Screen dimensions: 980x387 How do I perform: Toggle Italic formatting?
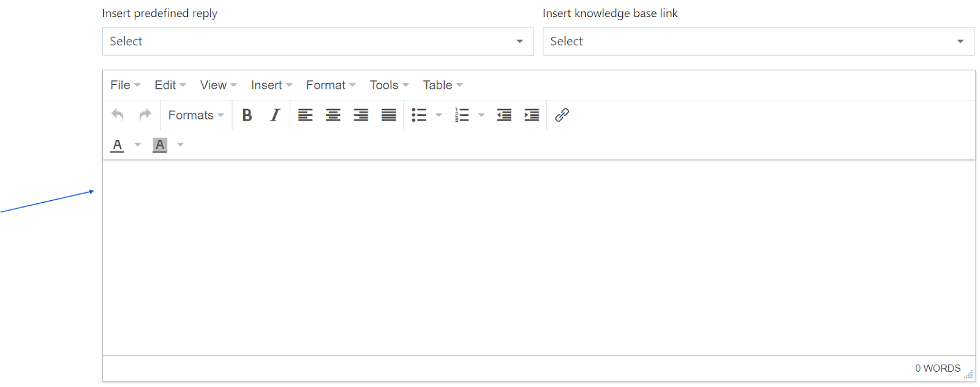point(275,115)
